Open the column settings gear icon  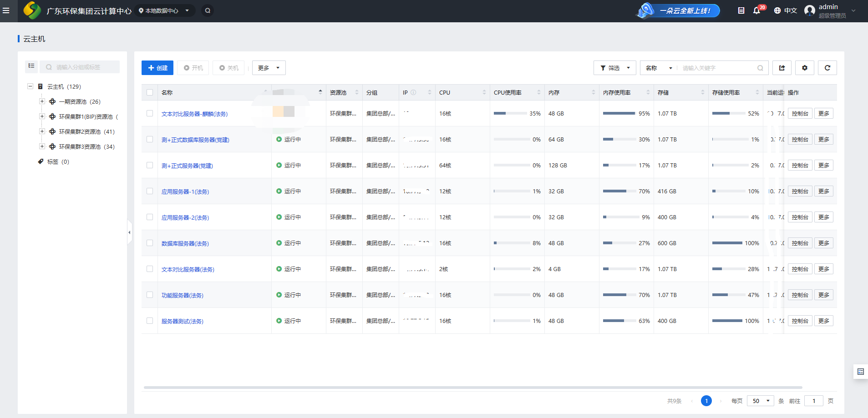click(x=804, y=68)
